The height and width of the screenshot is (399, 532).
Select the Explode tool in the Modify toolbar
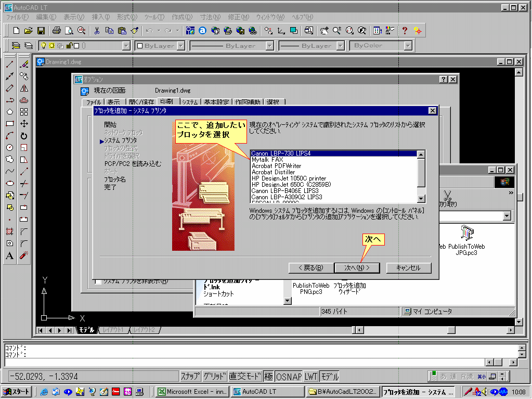(x=24, y=255)
